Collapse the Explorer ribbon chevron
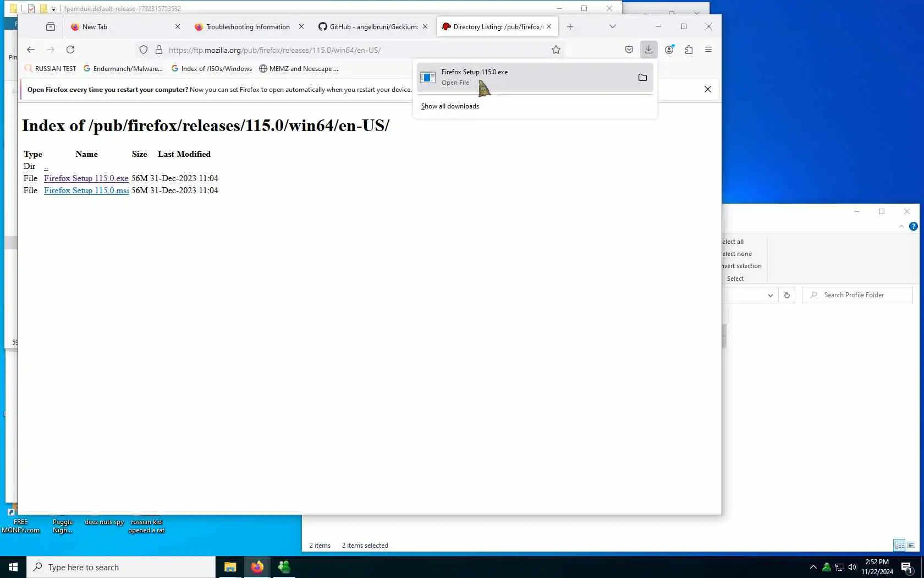Image resolution: width=924 pixels, height=578 pixels. click(x=901, y=226)
